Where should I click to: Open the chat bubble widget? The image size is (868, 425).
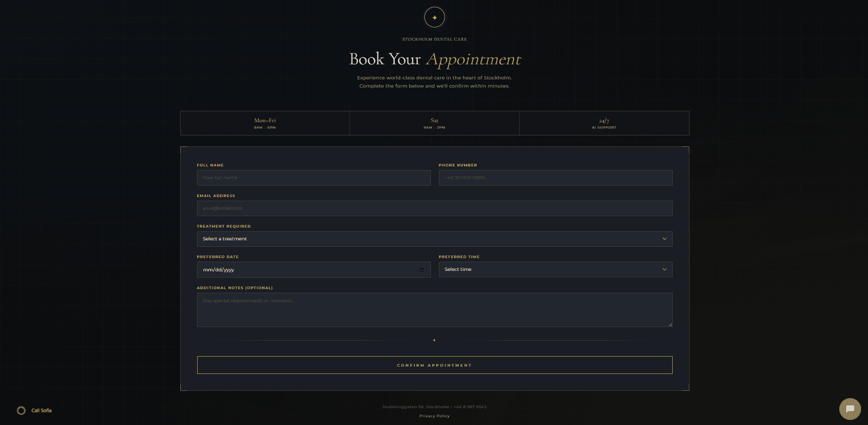(850, 409)
